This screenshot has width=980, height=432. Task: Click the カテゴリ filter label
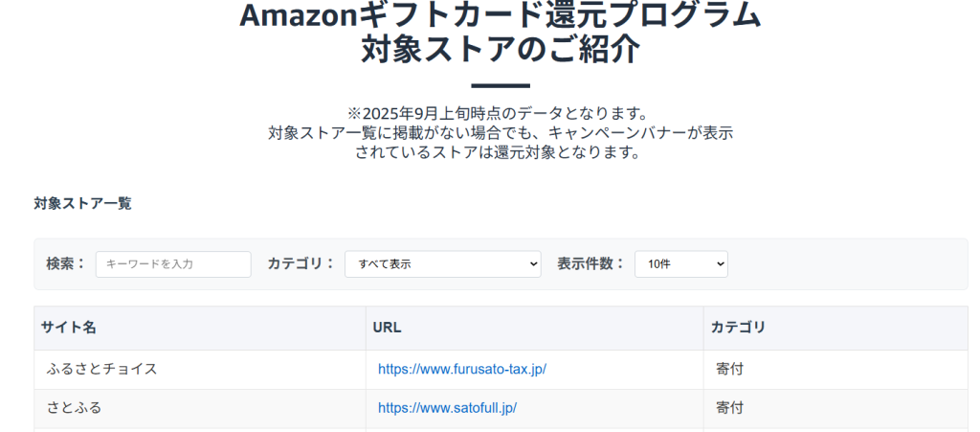pyautogui.click(x=301, y=263)
